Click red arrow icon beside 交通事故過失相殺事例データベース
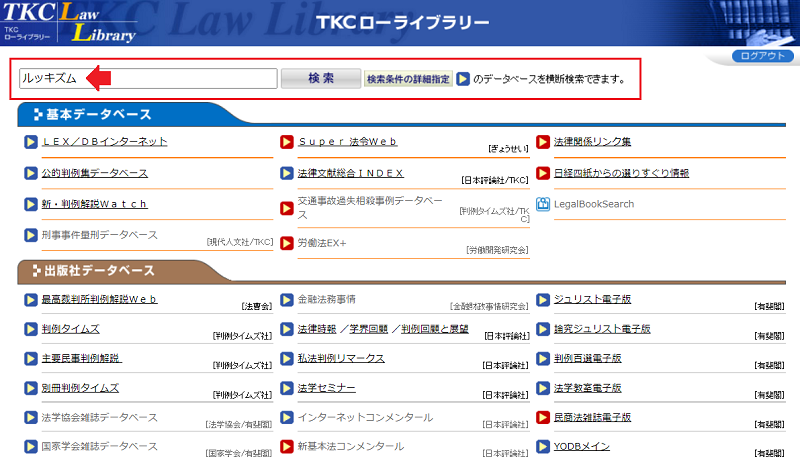This screenshot has height=457, width=800. [x=287, y=208]
